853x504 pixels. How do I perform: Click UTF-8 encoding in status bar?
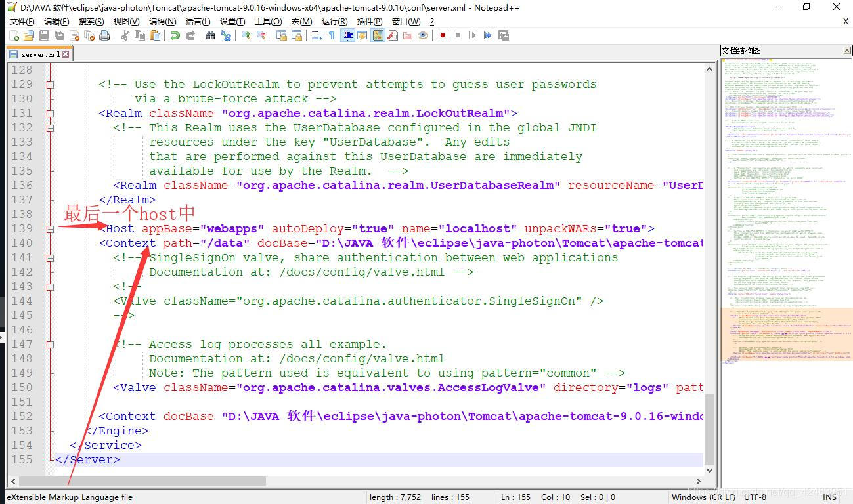[x=755, y=497]
